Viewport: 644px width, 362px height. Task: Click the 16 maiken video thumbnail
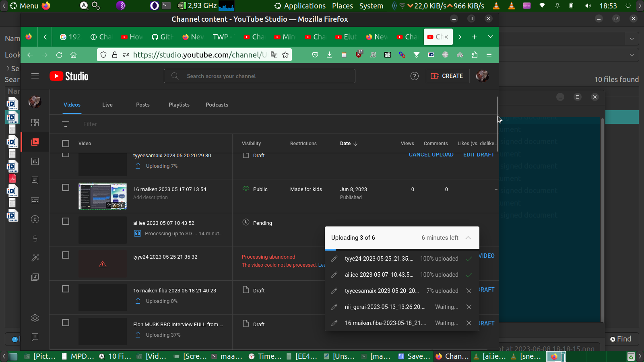point(103,196)
